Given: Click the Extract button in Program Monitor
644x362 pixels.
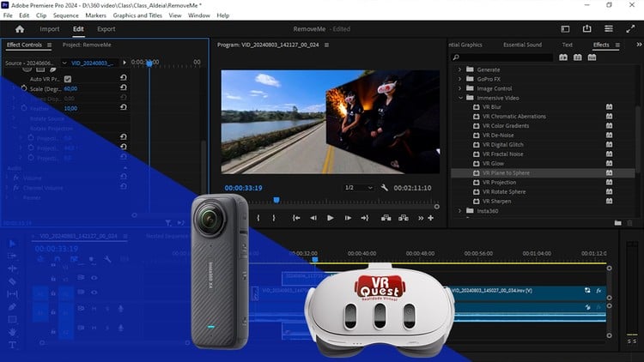Looking at the screenshot, I should [x=404, y=218].
